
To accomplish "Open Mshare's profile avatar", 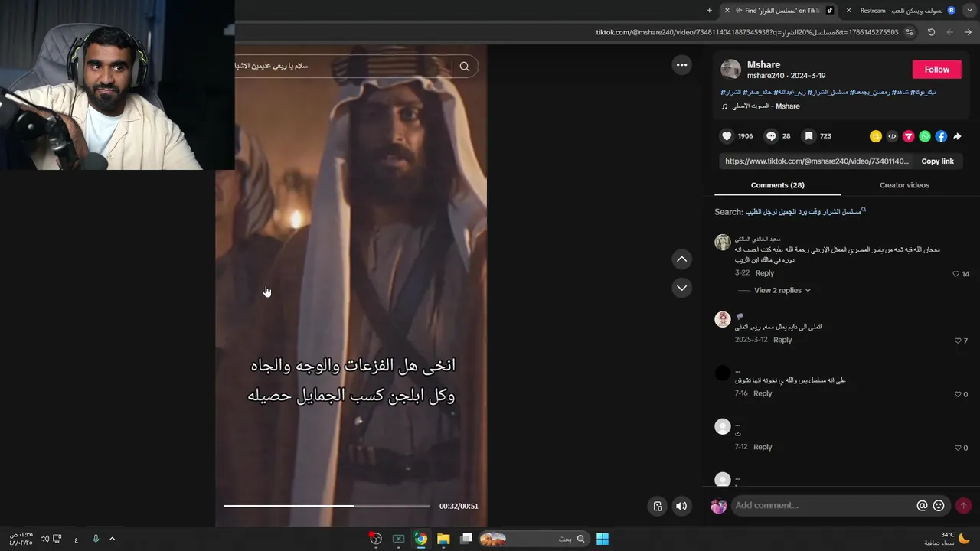I will pos(731,70).
